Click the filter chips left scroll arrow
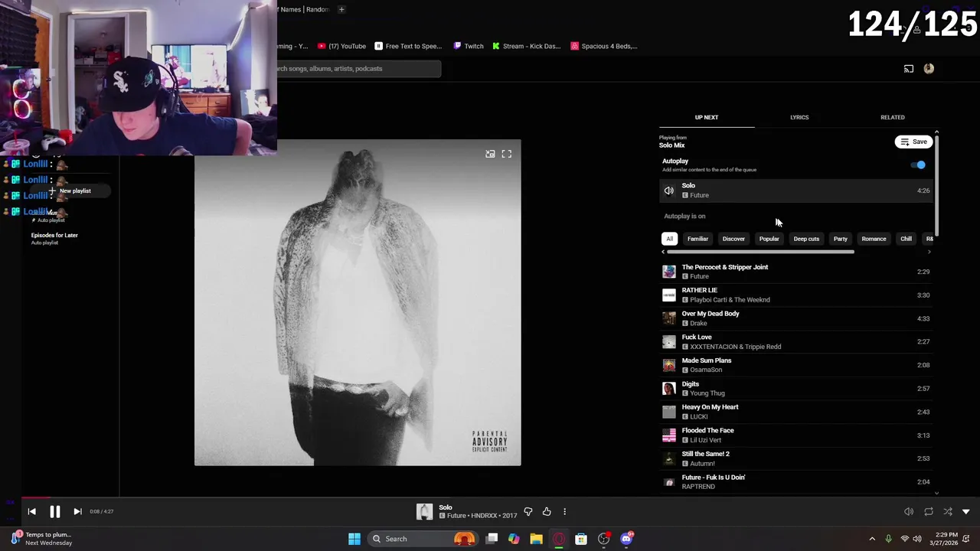This screenshot has height=551, width=980. coord(663,252)
